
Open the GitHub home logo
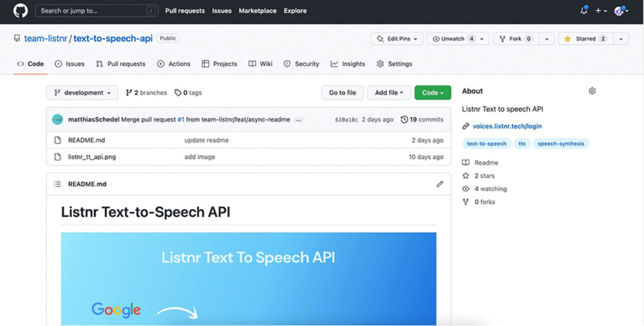[20, 11]
